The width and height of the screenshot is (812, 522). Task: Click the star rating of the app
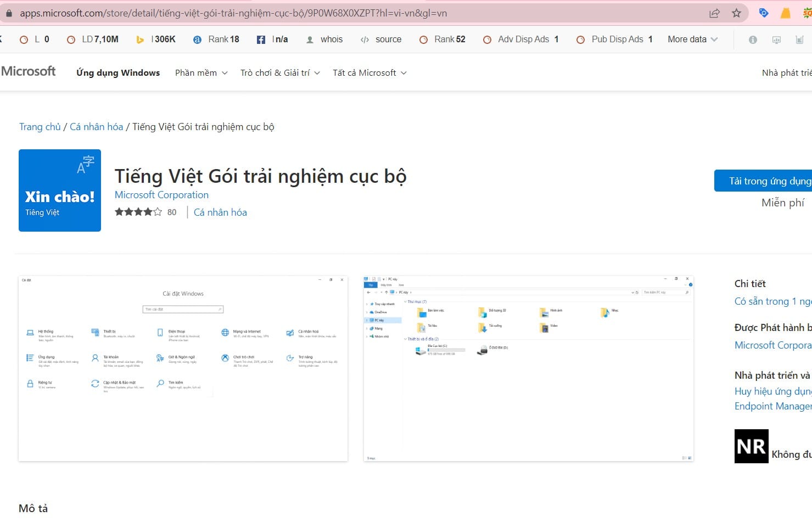pyautogui.click(x=138, y=212)
